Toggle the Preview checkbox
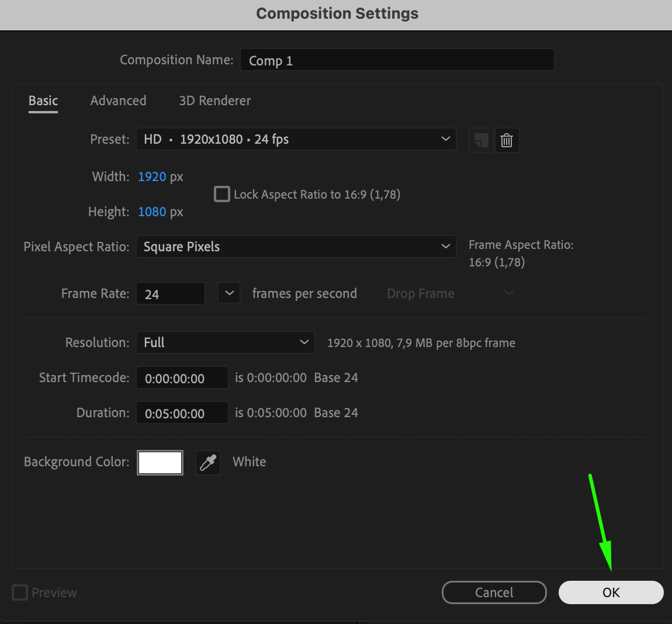The width and height of the screenshot is (672, 624). coord(20,592)
